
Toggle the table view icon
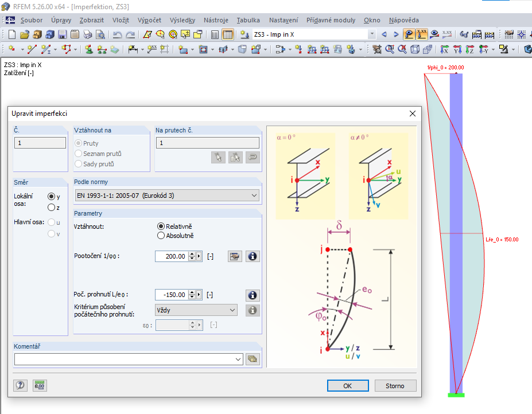(x=228, y=34)
